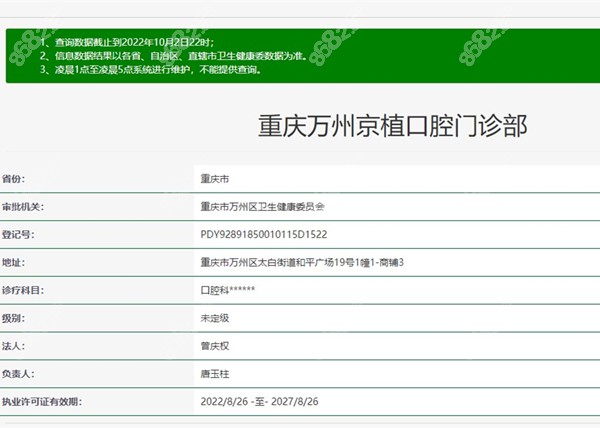The height and width of the screenshot is (428, 600).
Task: Click the 诊疗科目 label
Action: 23,290
